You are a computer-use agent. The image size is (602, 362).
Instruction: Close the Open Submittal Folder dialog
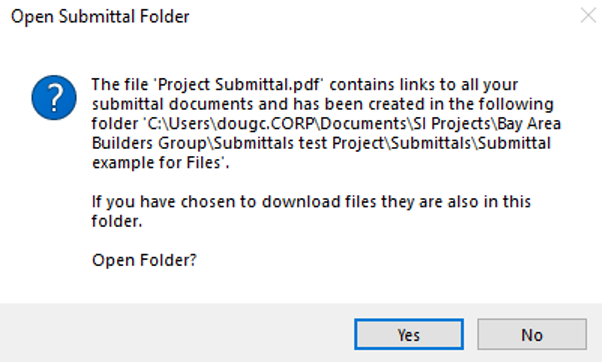[x=588, y=16]
